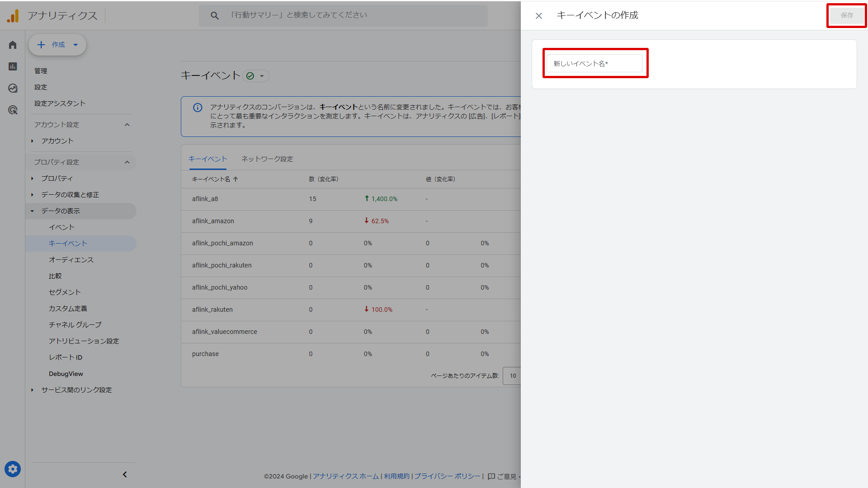Open the 作成 create dropdown button
Image resolution: width=868 pixels, height=488 pixels.
pos(57,45)
